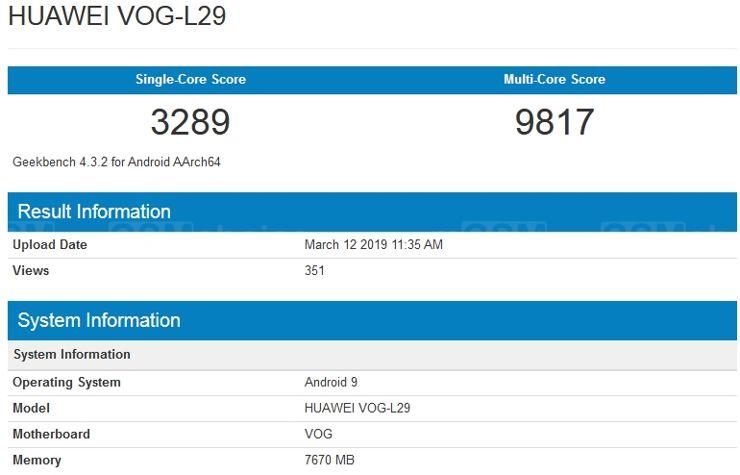Click the date March 12 2019 11:35 AM
Image resolution: width=740 pixels, height=475 pixels.
[x=374, y=245]
